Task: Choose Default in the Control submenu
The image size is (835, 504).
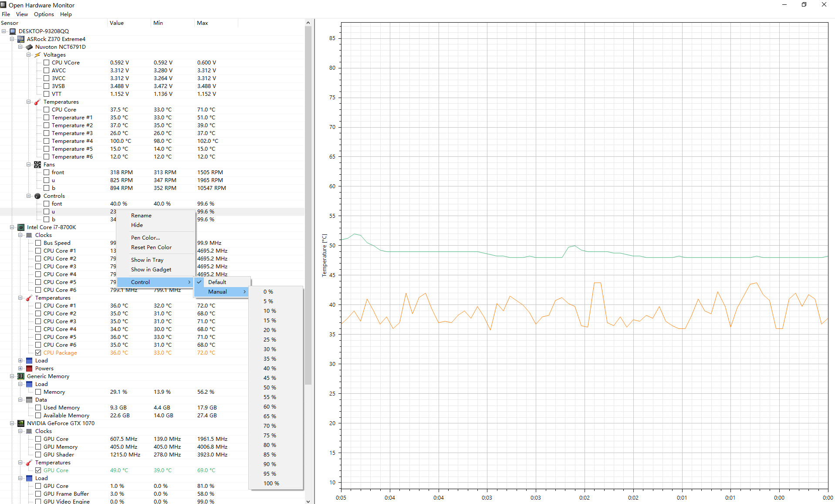Action: pyautogui.click(x=217, y=282)
